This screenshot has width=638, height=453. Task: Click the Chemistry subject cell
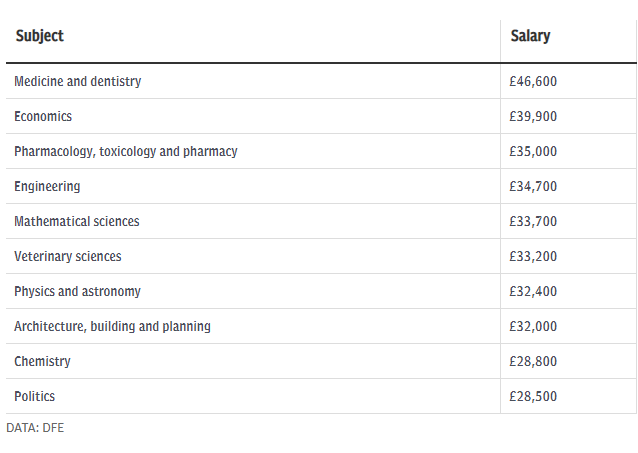pos(42,361)
